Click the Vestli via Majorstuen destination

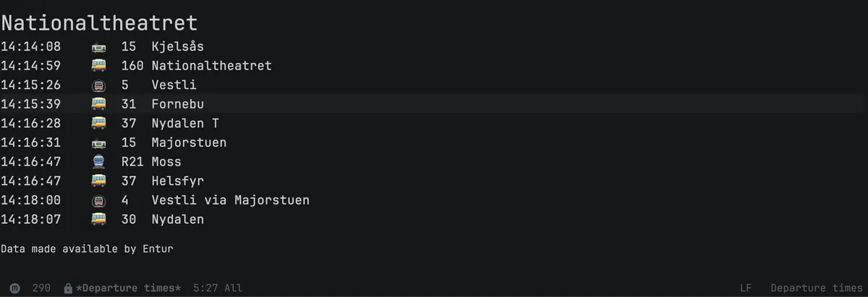(x=231, y=201)
